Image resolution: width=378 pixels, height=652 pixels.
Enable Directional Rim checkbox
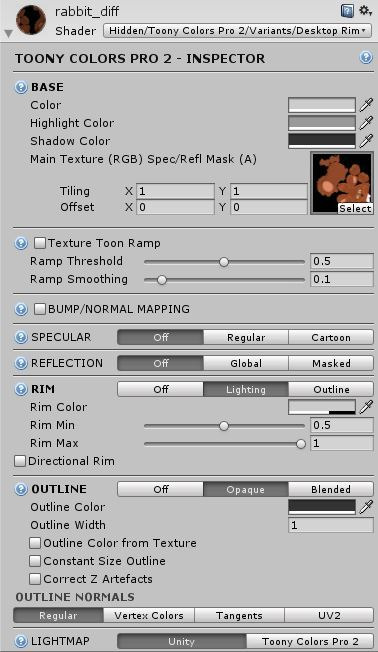(x=20, y=461)
